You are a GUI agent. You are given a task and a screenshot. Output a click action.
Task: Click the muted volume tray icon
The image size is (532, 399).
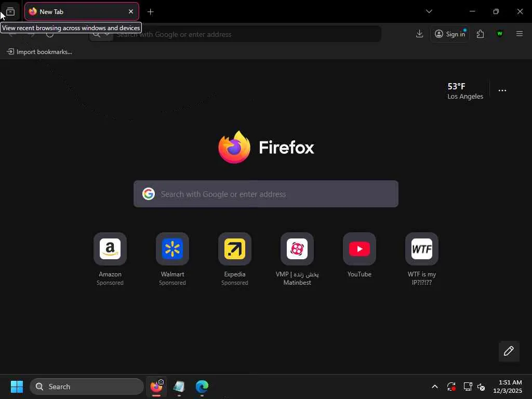click(x=481, y=387)
